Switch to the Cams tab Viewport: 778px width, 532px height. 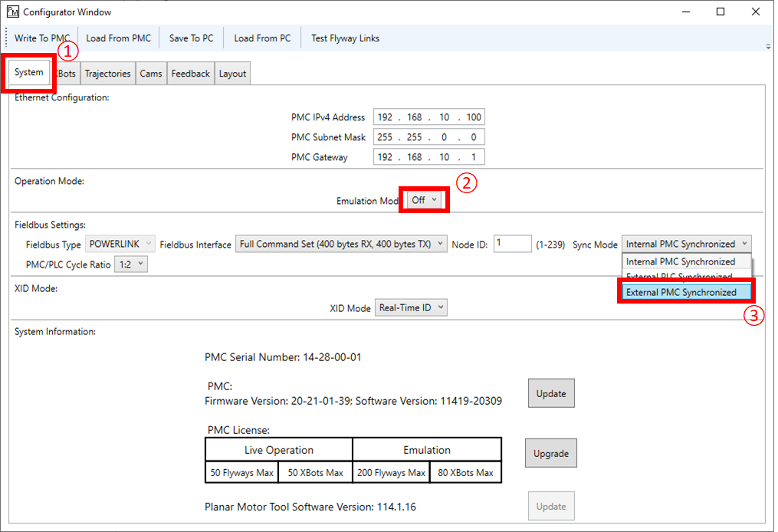(151, 74)
